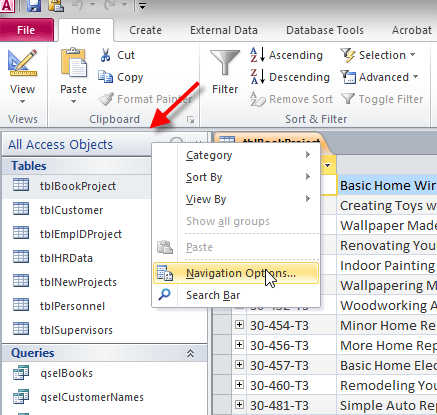Click the Copy icon in Clipboard group
Viewport: 437px width, 415px height.
click(105, 77)
